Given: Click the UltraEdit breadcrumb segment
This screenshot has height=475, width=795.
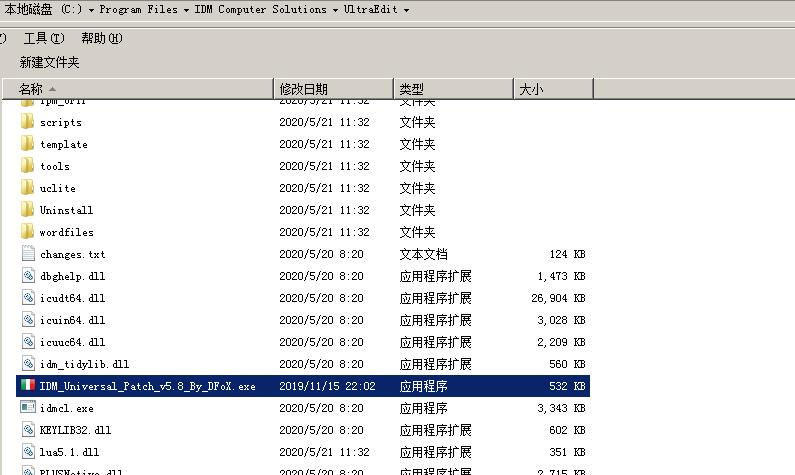Looking at the screenshot, I should click(x=371, y=9).
